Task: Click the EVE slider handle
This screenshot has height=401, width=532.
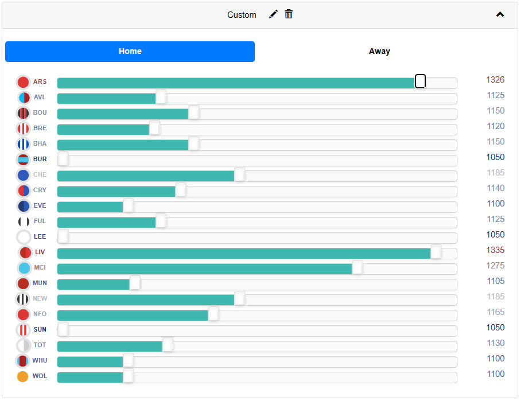Action: pos(128,205)
